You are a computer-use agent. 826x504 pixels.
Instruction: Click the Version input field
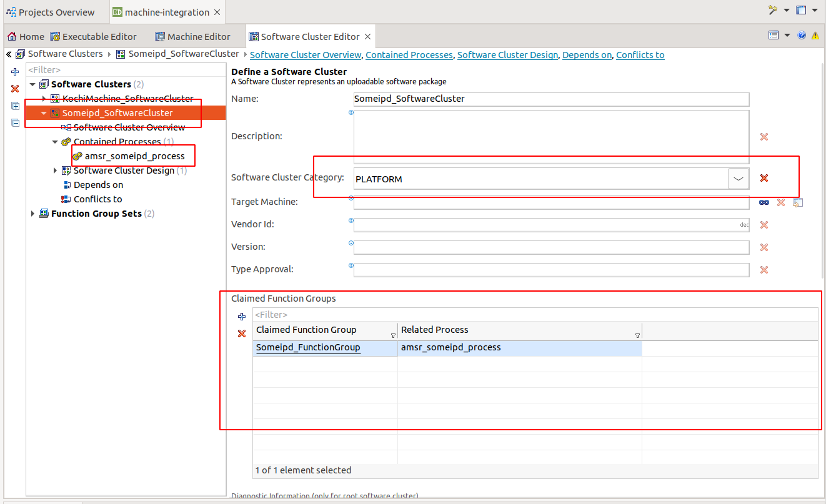[x=551, y=247]
